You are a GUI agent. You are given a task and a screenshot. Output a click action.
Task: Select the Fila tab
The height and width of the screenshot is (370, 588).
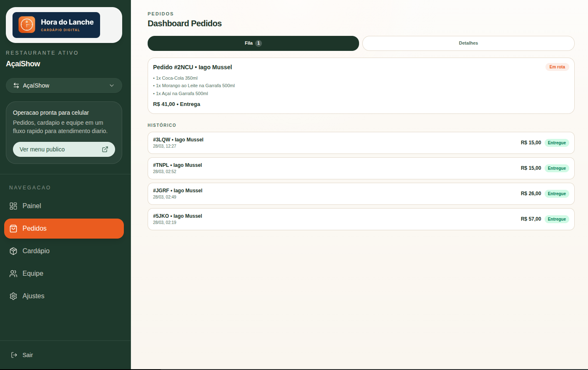(253, 43)
